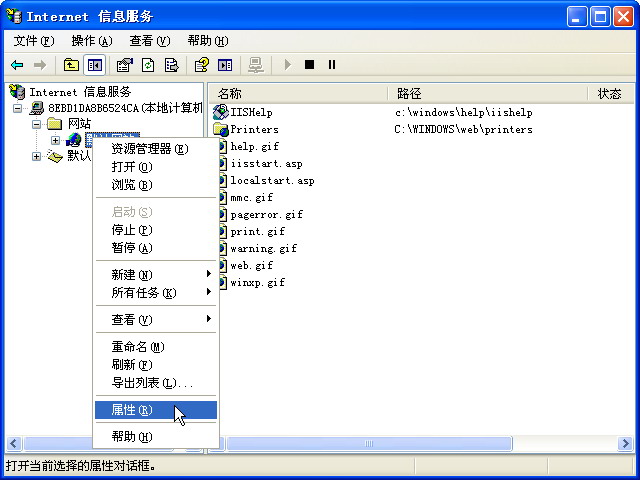Collapse the local computer tree node
Screen dimensions: 640x480
[18, 108]
